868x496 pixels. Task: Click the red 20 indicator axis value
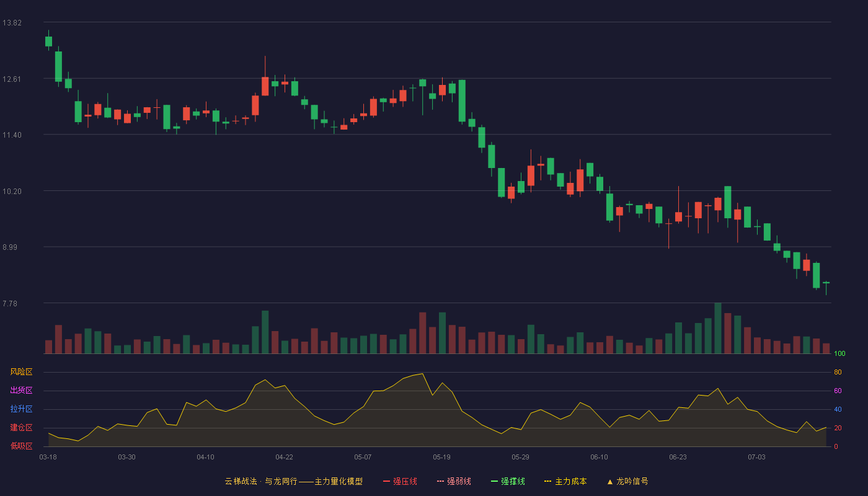(838, 428)
